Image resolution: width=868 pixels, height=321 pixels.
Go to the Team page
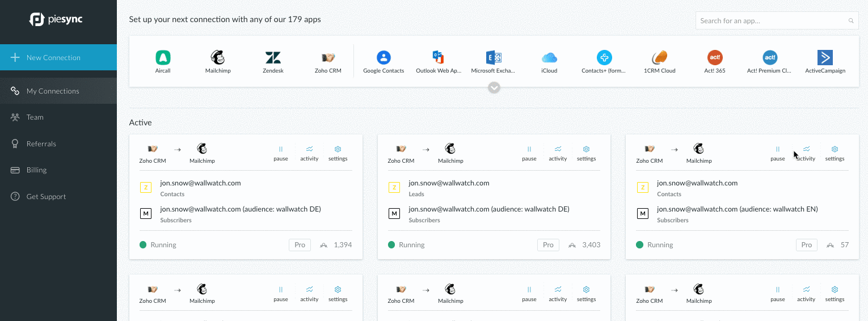tap(58, 117)
